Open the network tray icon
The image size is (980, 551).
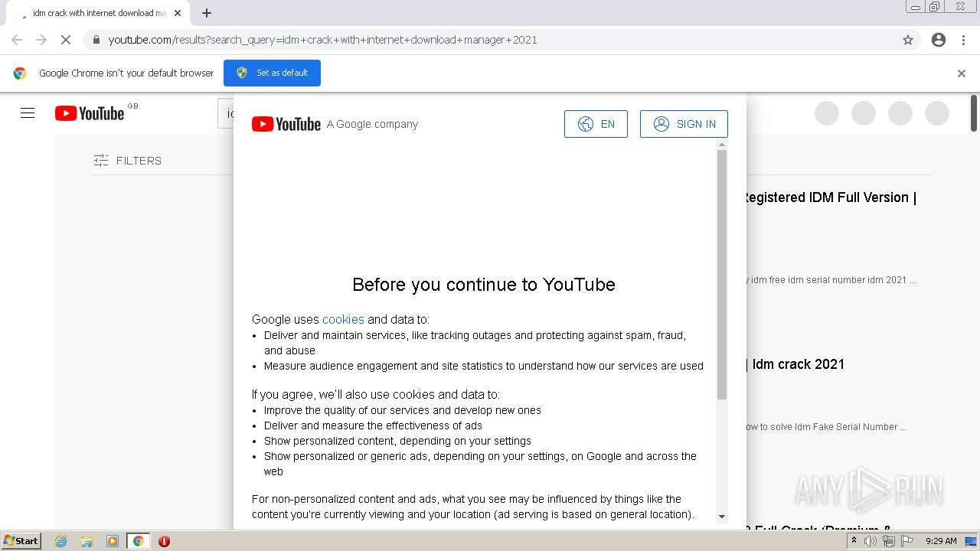click(889, 541)
